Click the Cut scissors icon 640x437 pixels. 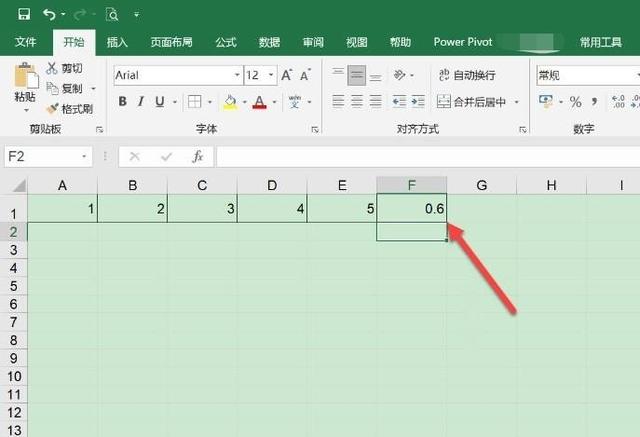[52, 69]
